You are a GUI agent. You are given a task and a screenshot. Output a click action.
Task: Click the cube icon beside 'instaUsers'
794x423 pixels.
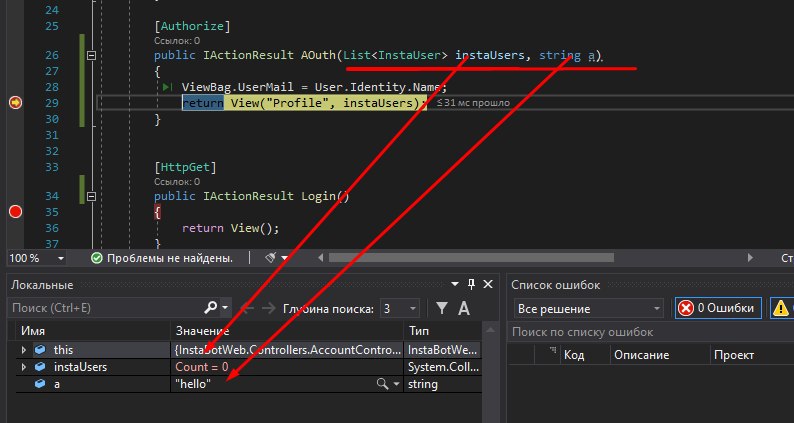pyautogui.click(x=40, y=367)
